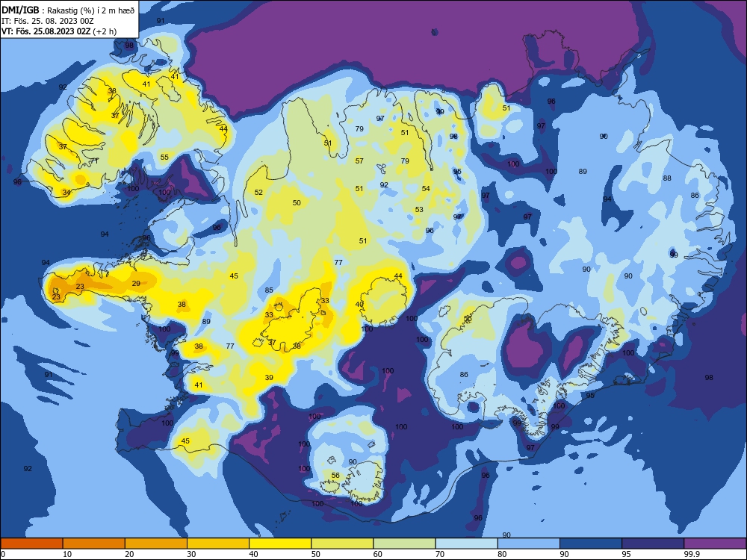Click the map humidity value '52'

tap(258, 193)
